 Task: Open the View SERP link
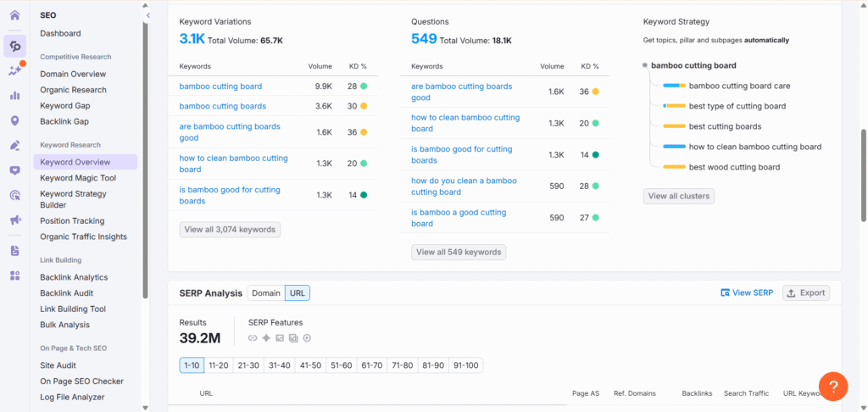[x=747, y=293]
